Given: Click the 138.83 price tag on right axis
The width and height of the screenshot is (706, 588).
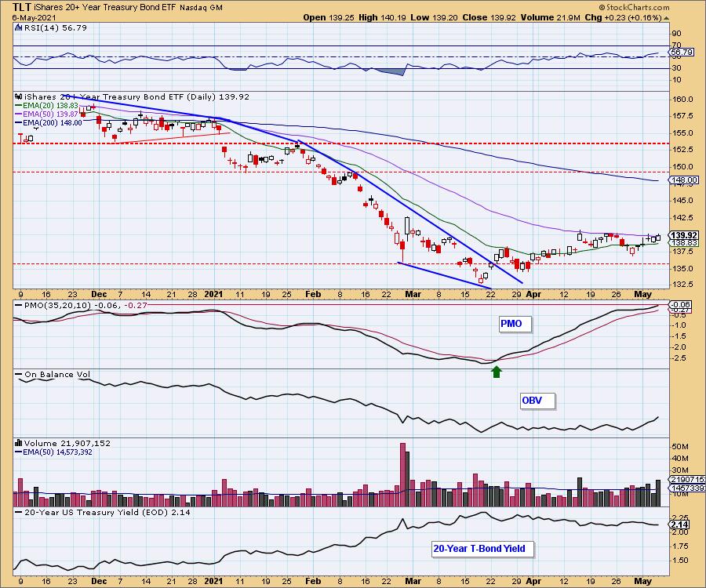Looking at the screenshot, I should coord(684,243).
